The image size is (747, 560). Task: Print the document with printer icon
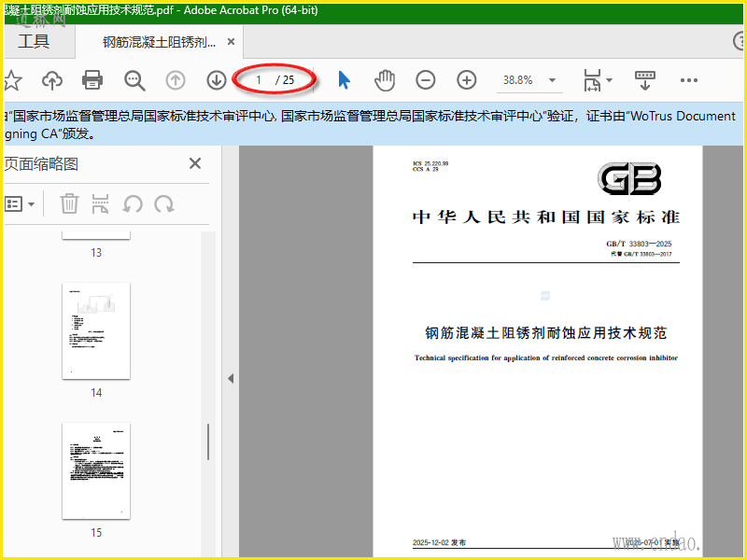point(92,80)
